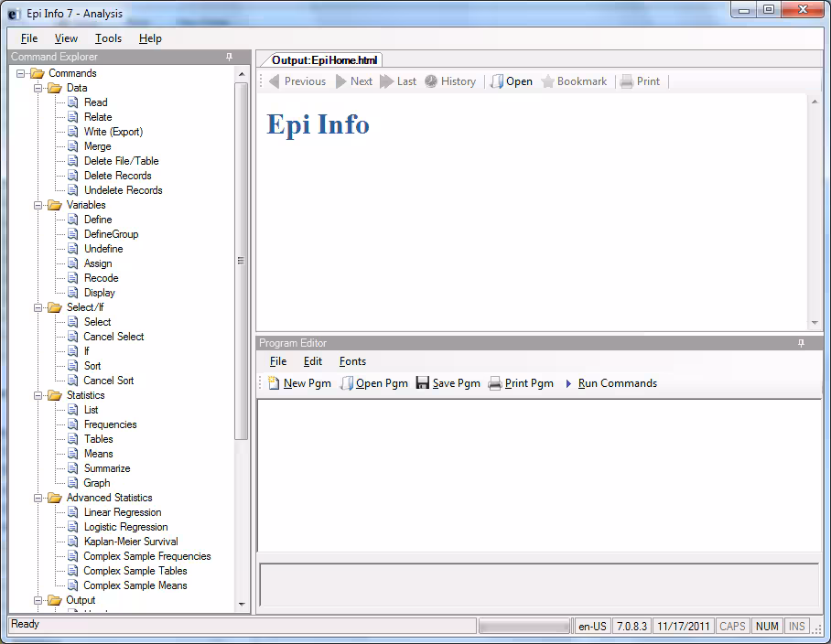Click the Command Explorer scrollbar
The height and width of the screenshot is (644, 831).
point(241,261)
